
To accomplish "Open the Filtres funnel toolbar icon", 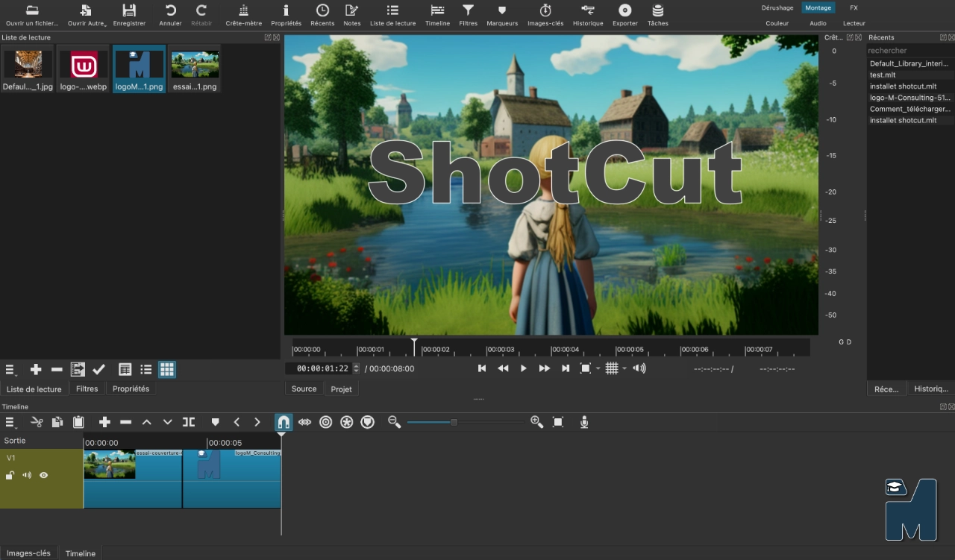I will coord(468,15).
